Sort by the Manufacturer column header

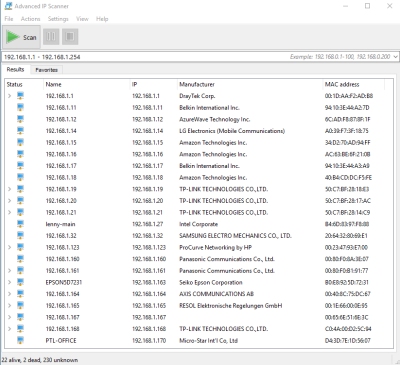250,84
